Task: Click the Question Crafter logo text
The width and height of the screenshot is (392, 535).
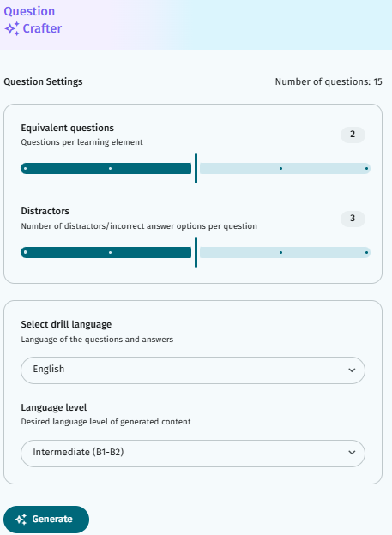Action: (33, 20)
